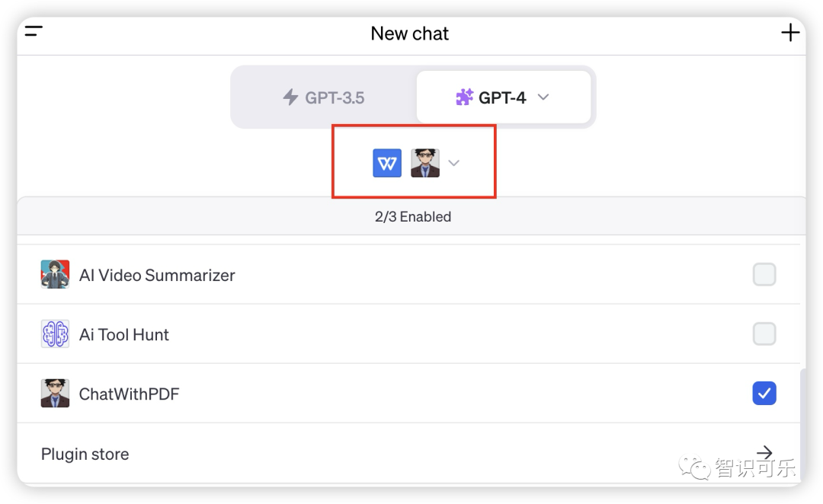Screen dimensions: 823x504
Task: Click the AI Video Summarizer label
Action: 157,275
